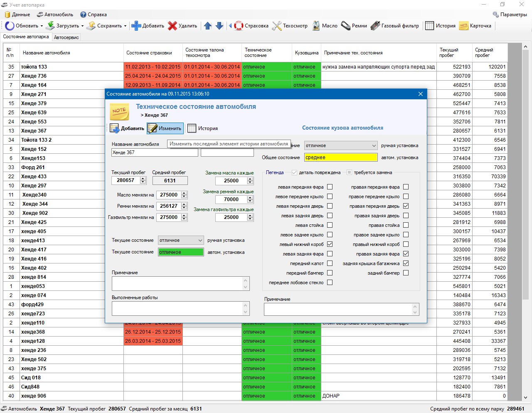Screen dimensions: 532x413
Task: Click main table vertical scrollbar down arrow
Action: click(x=525, y=398)
